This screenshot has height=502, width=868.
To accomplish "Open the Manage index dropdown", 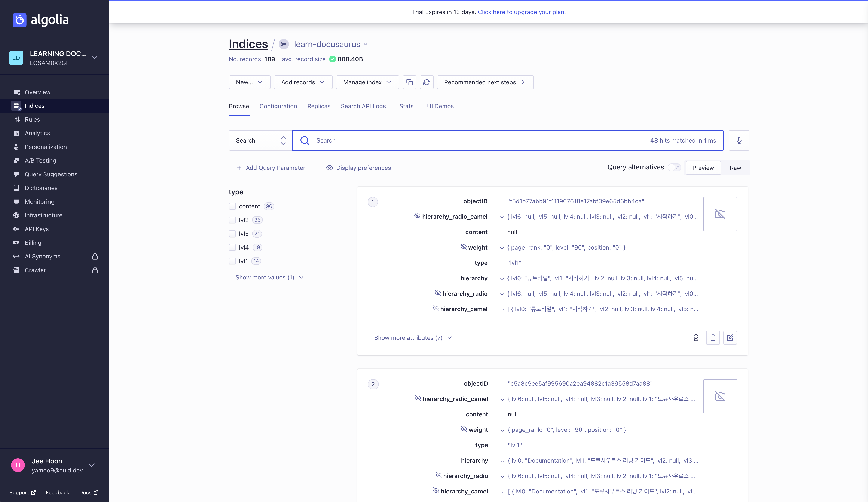I will click(x=367, y=82).
